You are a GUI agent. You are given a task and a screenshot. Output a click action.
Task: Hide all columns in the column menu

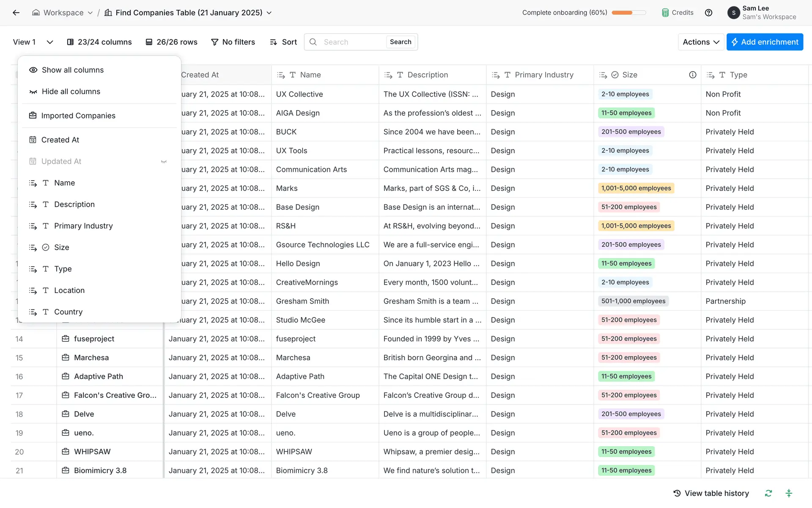[x=71, y=91]
